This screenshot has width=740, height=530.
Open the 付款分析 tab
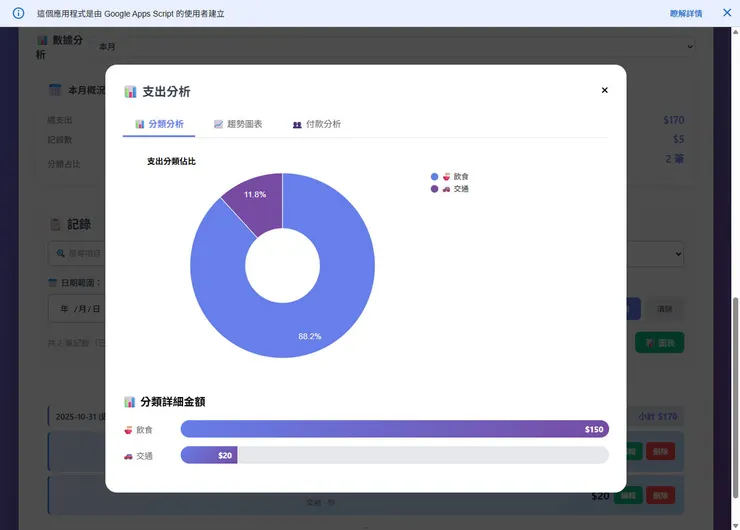(x=317, y=124)
